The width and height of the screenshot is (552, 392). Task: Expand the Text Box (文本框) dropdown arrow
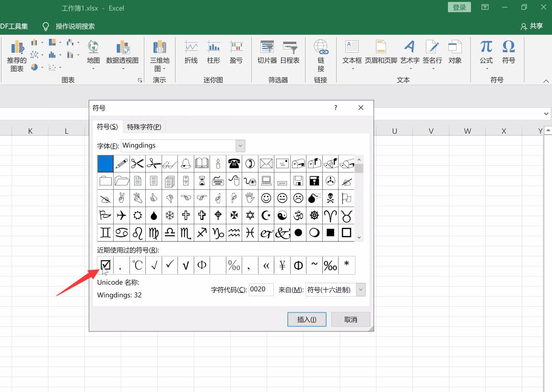click(x=352, y=69)
